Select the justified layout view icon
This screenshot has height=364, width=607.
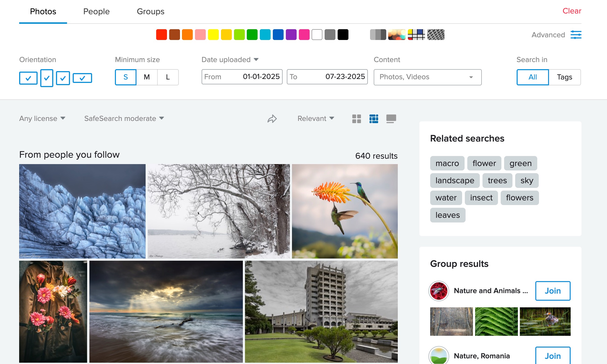374,119
